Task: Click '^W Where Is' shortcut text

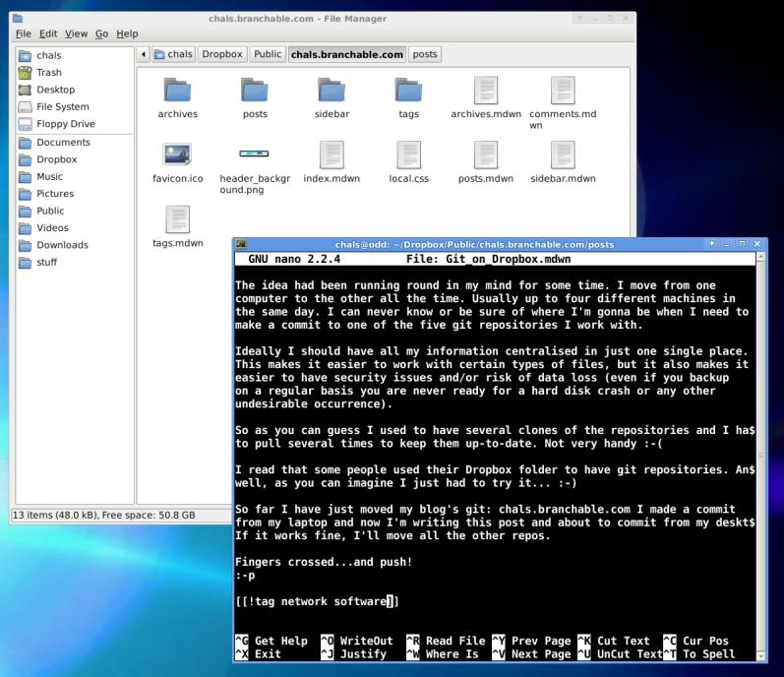Action: tap(443, 654)
